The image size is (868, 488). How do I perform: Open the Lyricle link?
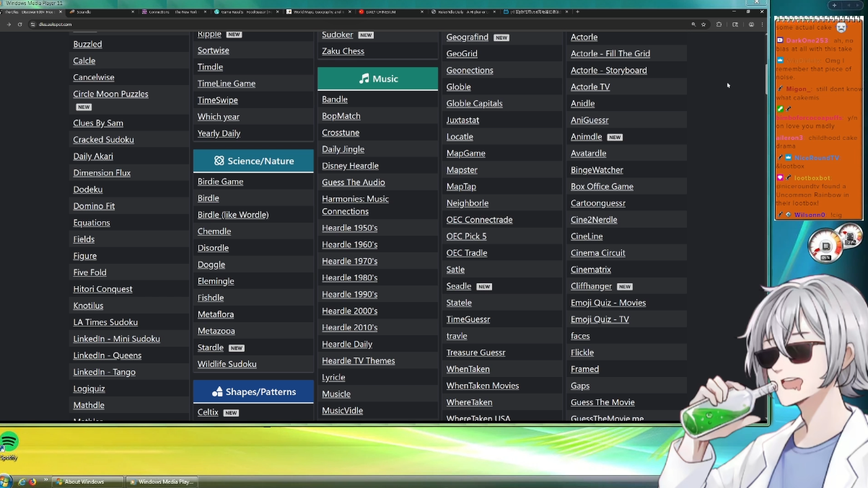tap(333, 377)
